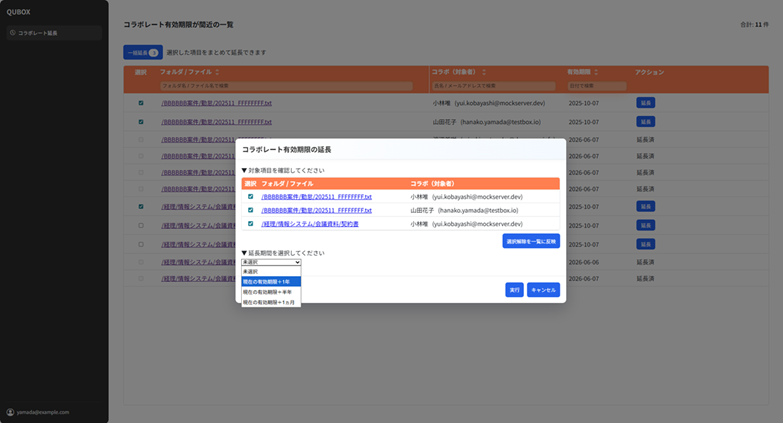Open dialog link /経理/情報システム/会議資料/契約書
Screen dimensions: 783x423
[310, 224]
